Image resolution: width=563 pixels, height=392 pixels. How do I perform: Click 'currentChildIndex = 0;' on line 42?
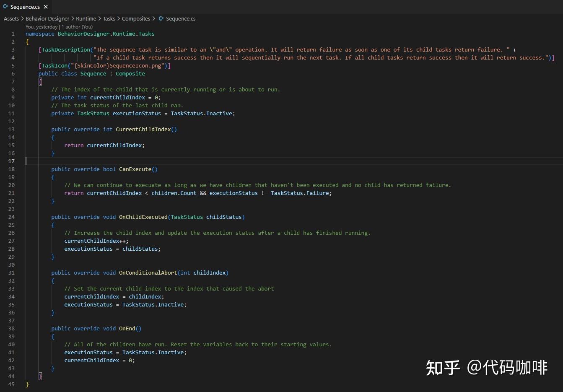pyautogui.click(x=99, y=361)
